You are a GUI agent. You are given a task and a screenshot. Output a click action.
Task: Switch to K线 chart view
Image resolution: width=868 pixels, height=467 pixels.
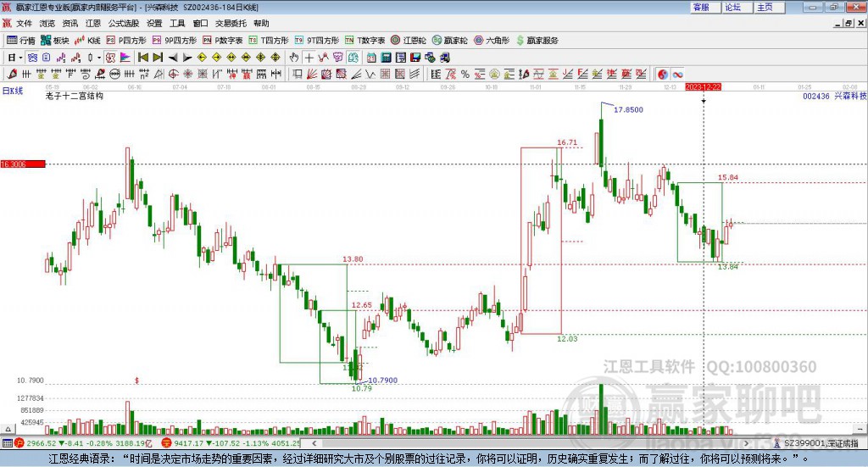(87, 41)
